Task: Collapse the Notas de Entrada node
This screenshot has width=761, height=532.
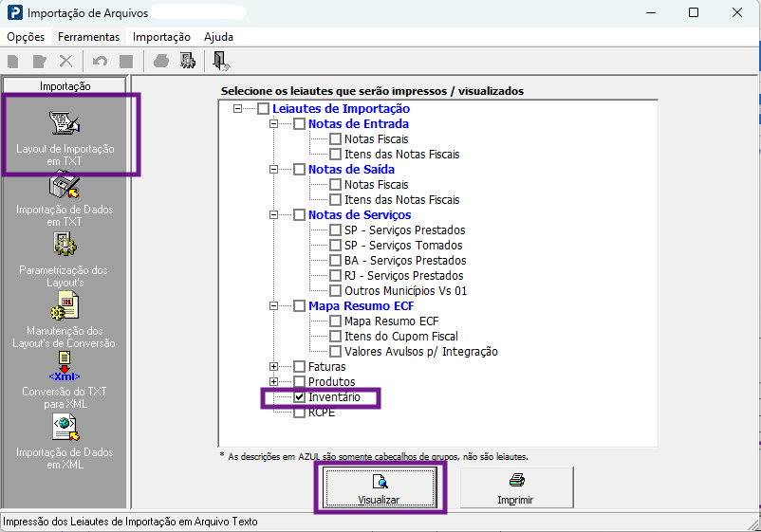Action: tap(273, 123)
